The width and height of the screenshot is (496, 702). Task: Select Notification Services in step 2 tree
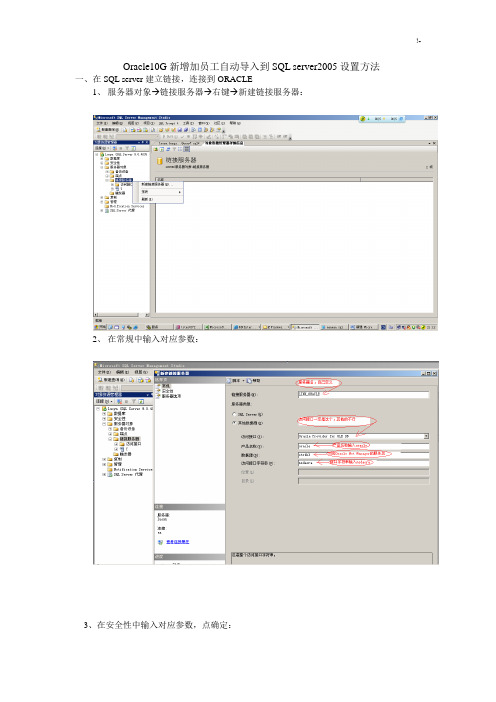click(x=130, y=469)
